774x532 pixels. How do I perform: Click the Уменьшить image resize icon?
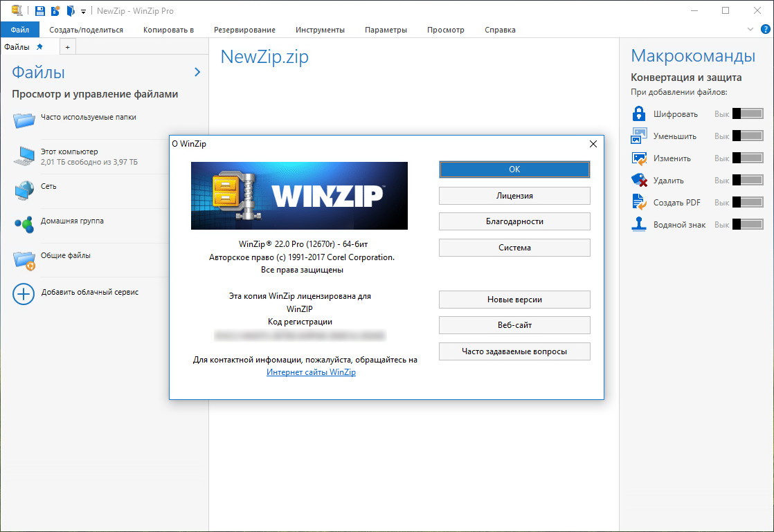point(639,136)
